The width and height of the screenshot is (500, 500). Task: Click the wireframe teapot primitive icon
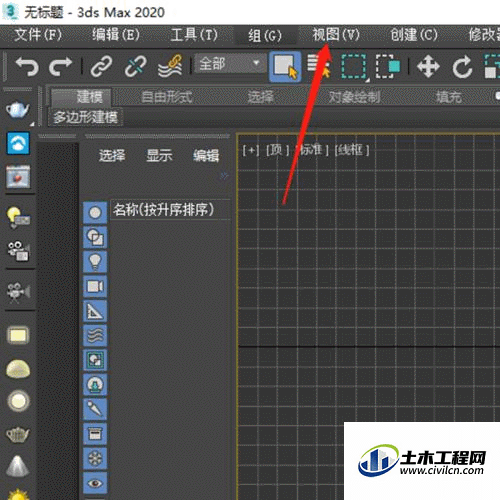(18, 434)
